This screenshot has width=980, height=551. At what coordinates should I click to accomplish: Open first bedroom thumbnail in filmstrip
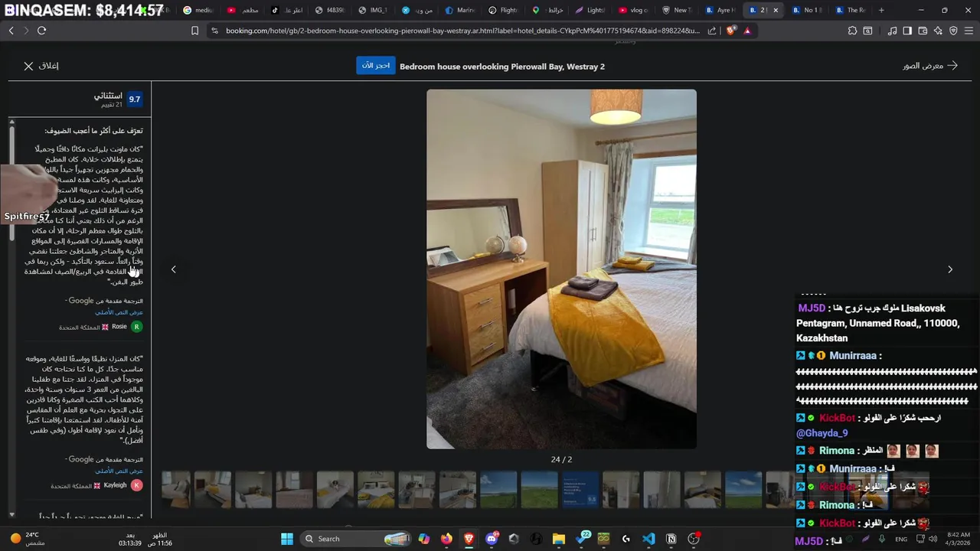(x=176, y=490)
